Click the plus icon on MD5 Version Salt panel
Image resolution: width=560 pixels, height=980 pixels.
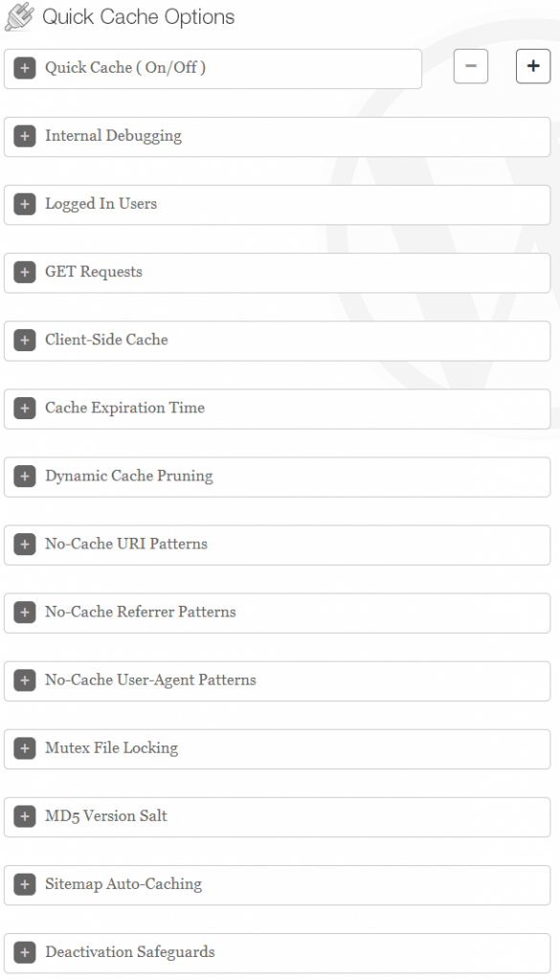[x=24, y=816]
